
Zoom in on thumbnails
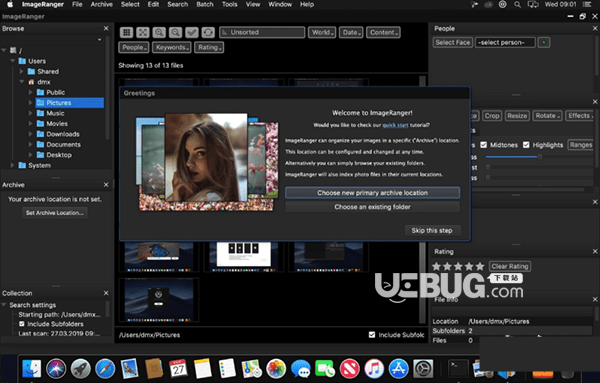pos(159,33)
